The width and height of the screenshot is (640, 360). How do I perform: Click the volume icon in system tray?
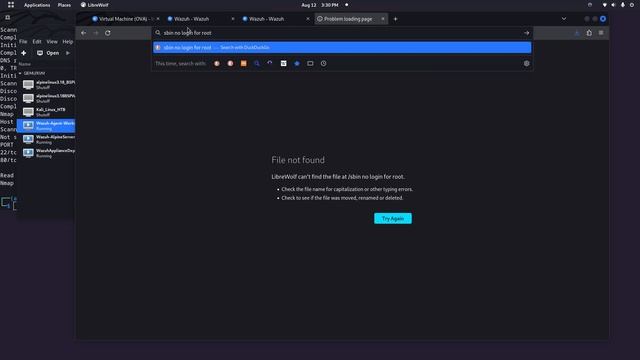coord(613,5)
